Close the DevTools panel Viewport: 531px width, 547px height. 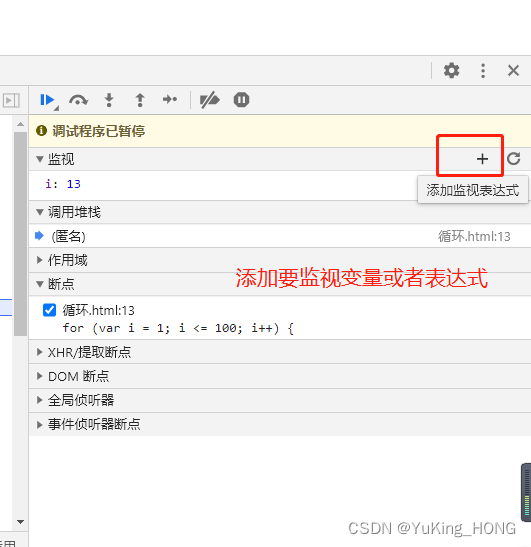513,70
